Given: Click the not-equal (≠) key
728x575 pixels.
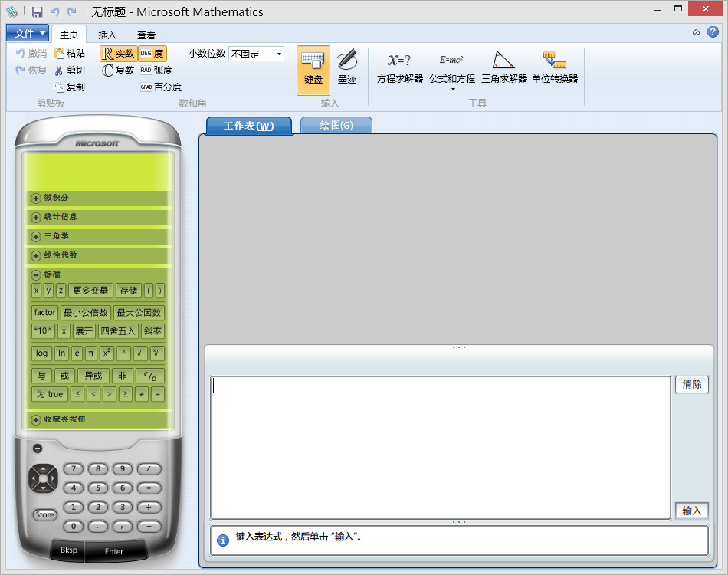Looking at the screenshot, I should (142, 394).
